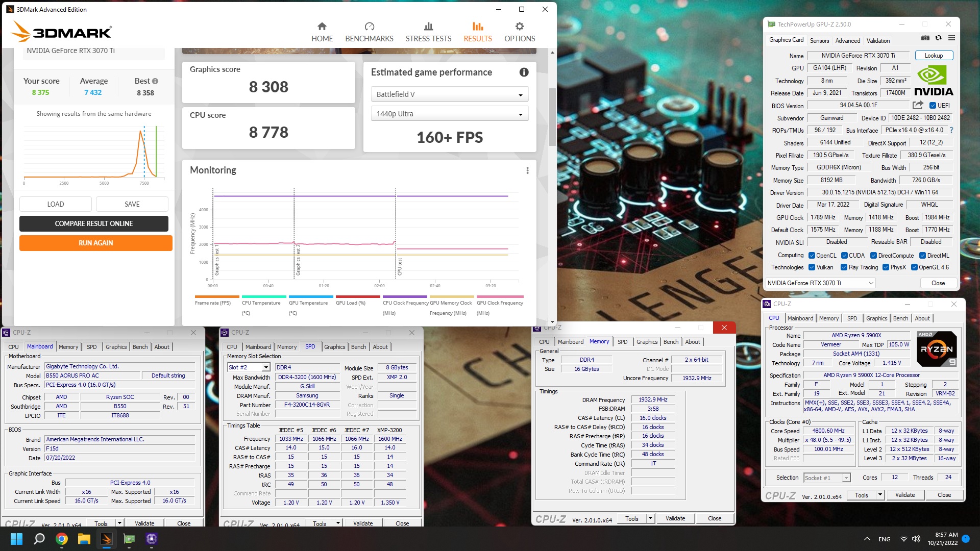Expand Tools arrow in CPU-Z Memory window

[x=650, y=518]
